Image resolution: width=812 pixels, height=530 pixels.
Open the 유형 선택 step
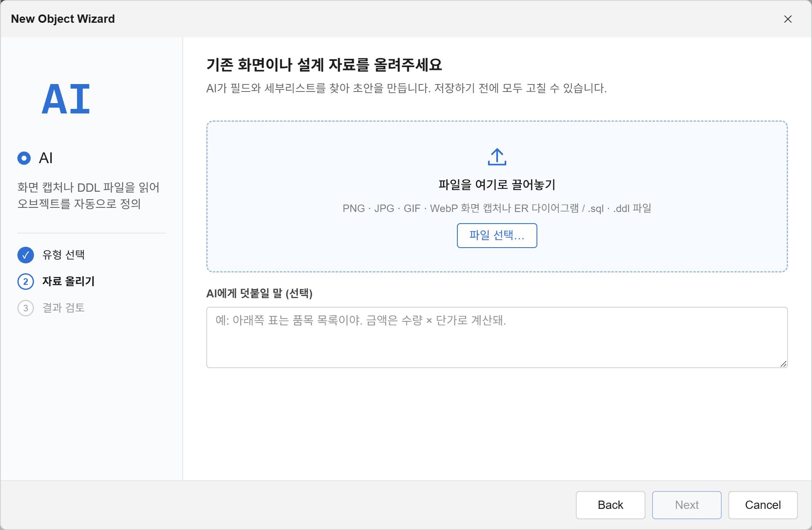[63, 255]
